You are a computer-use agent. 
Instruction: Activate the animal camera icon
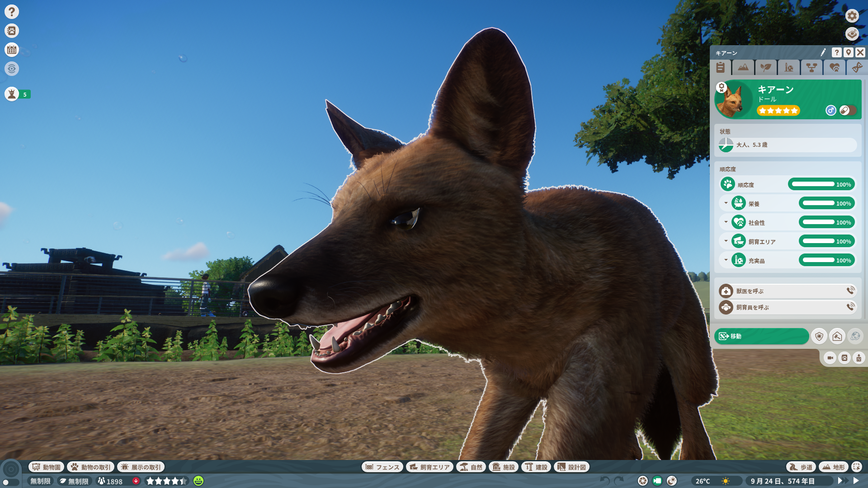point(830,358)
